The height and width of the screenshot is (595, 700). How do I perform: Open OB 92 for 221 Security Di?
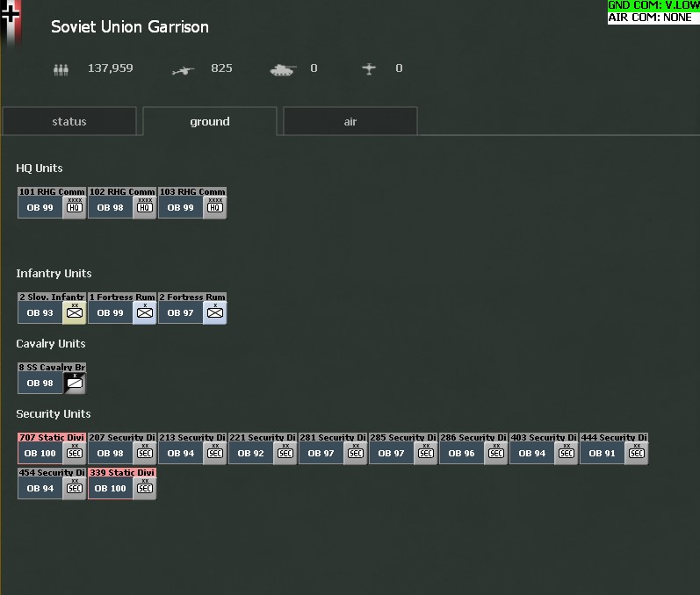[251, 454]
